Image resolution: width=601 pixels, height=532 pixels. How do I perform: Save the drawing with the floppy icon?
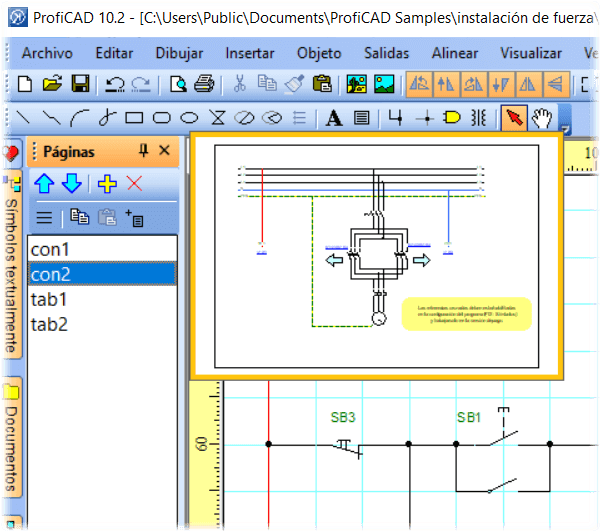pyautogui.click(x=80, y=84)
